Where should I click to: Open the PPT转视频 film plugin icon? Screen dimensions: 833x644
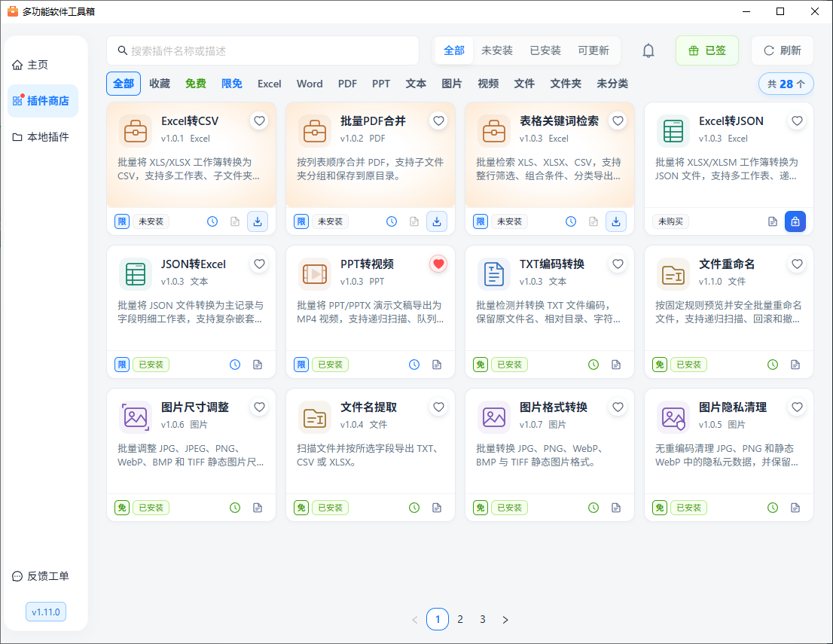(x=315, y=273)
